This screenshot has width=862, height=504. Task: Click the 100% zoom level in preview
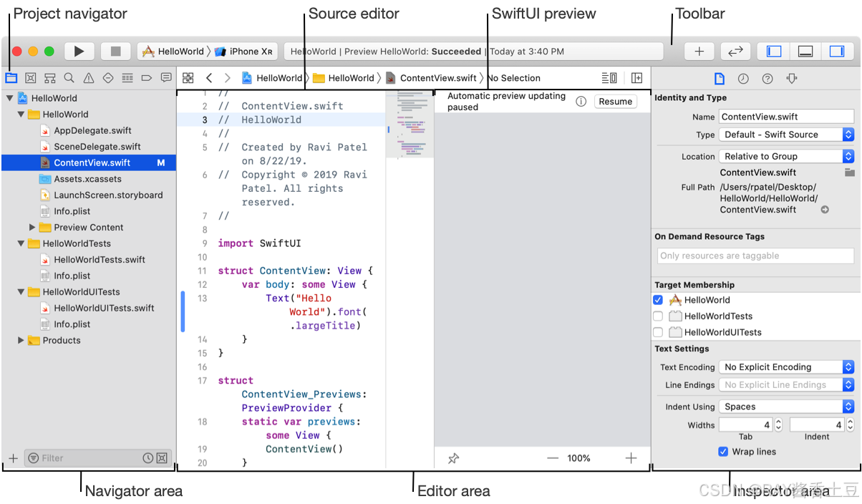(578, 458)
